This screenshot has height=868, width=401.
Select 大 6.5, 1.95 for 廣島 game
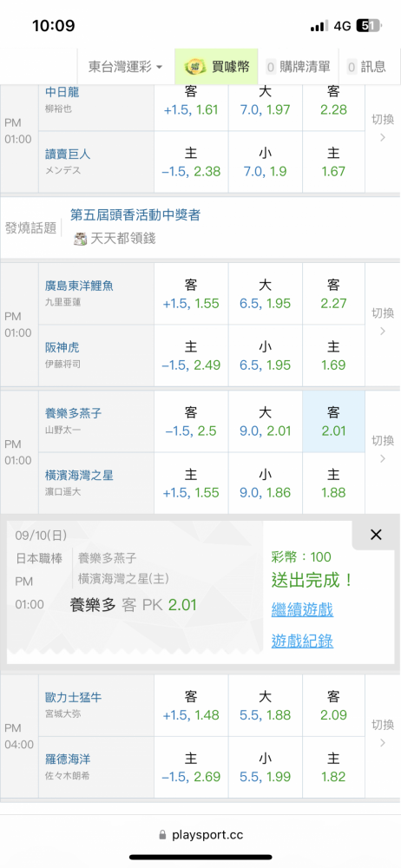click(266, 294)
